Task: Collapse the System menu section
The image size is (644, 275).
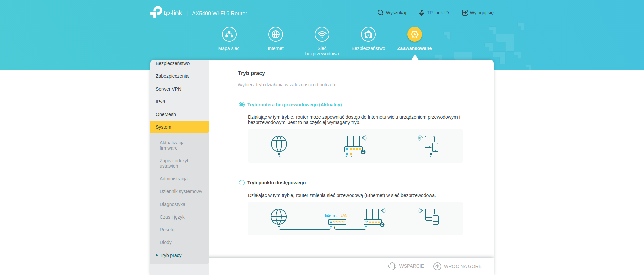Action: click(x=179, y=127)
